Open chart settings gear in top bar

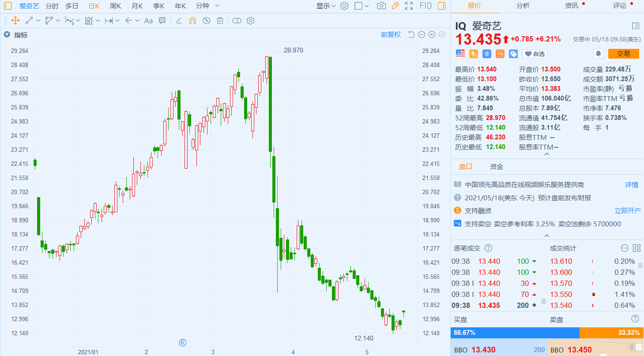pos(344,6)
